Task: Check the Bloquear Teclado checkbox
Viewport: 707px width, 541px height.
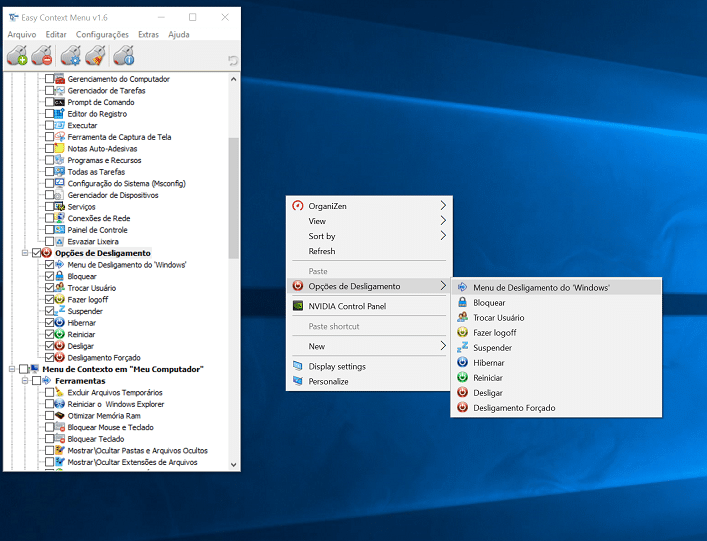Action: pyautogui.click(x=50, y=439)
